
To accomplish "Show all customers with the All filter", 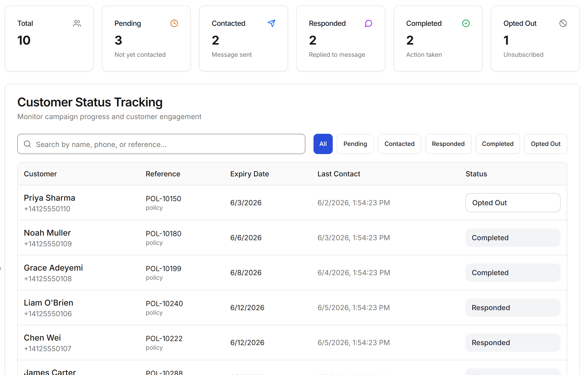I will (323, 144).
